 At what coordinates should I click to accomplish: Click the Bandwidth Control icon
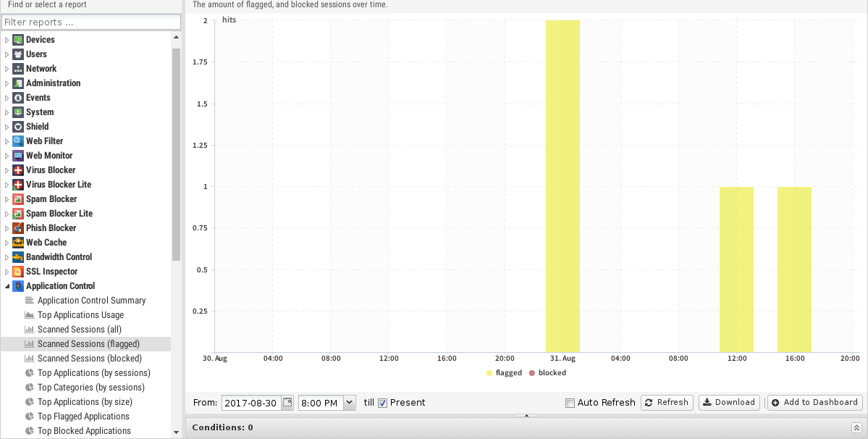point(18,257)
